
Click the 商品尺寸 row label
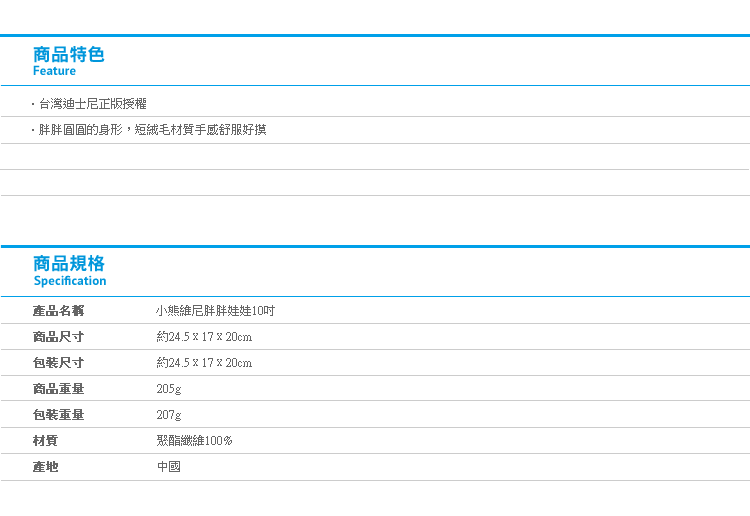coord(58,337)
